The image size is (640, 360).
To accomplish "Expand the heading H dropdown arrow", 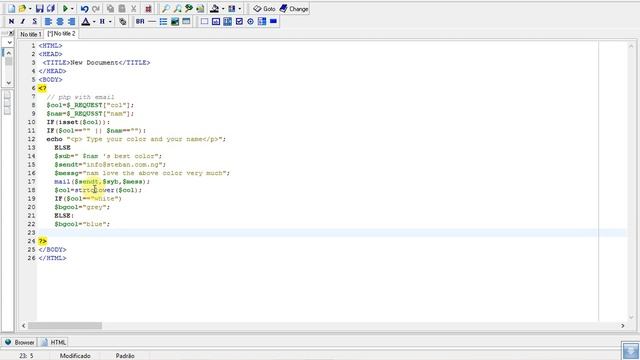I will pos(110,21).
